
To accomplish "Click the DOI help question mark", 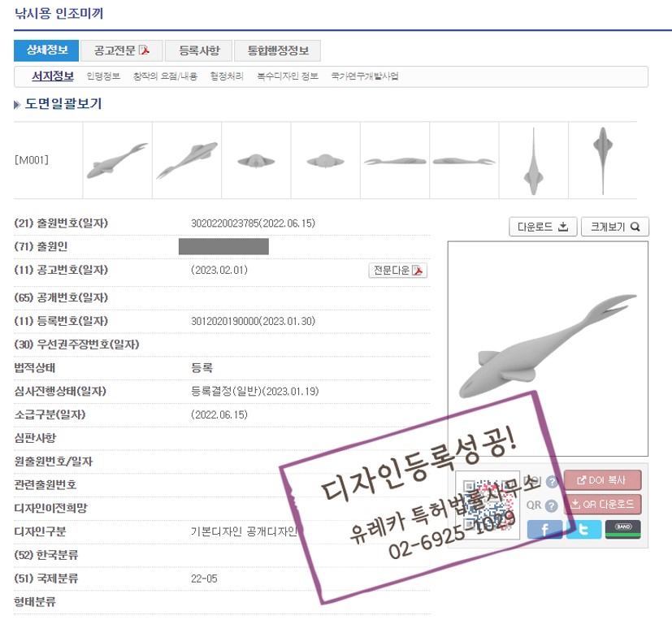I will click(552, 482).
